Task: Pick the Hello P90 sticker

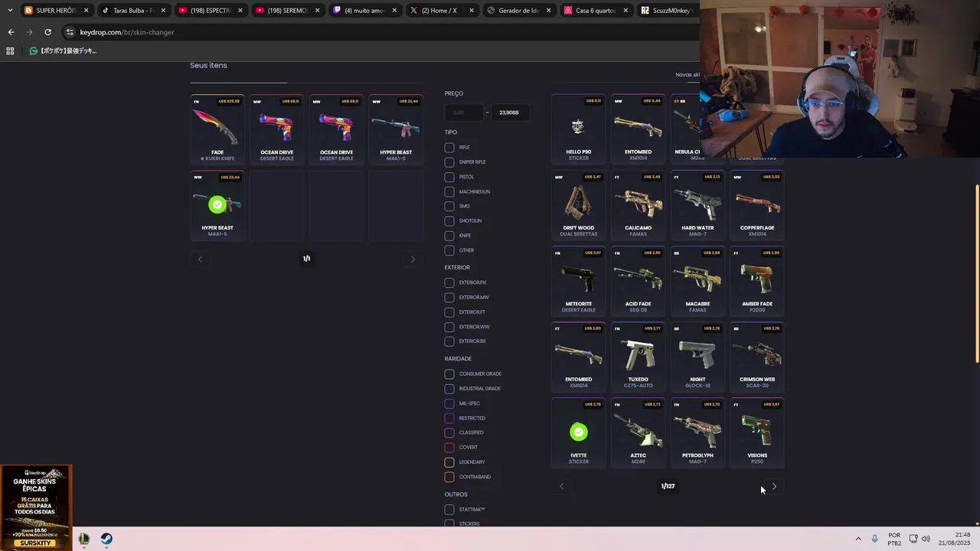Action: pyautogui.click(x=578, y=129)
